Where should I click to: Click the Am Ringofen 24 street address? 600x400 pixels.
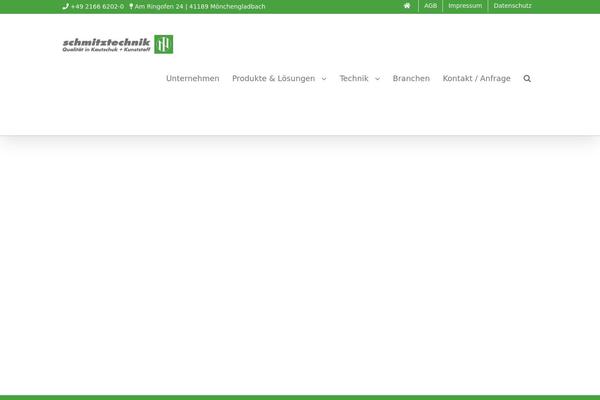[x=159, y=6]
